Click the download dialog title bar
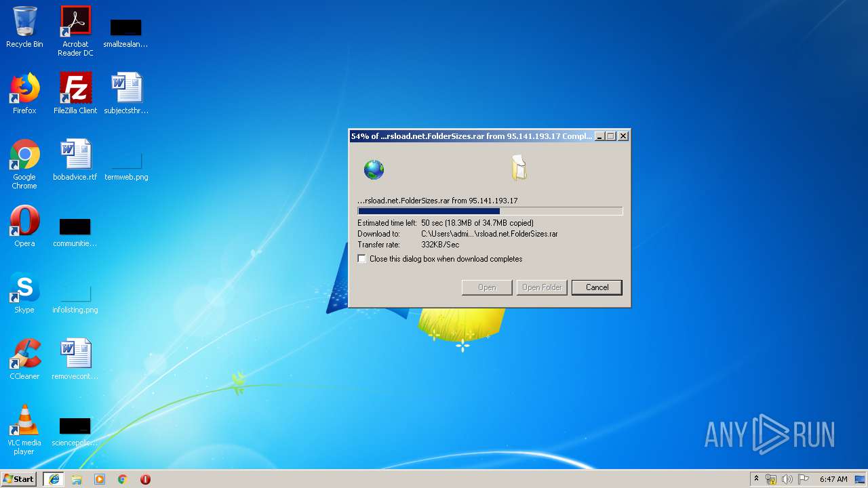Screen dimensions: 868x488 tap(471, 136)
